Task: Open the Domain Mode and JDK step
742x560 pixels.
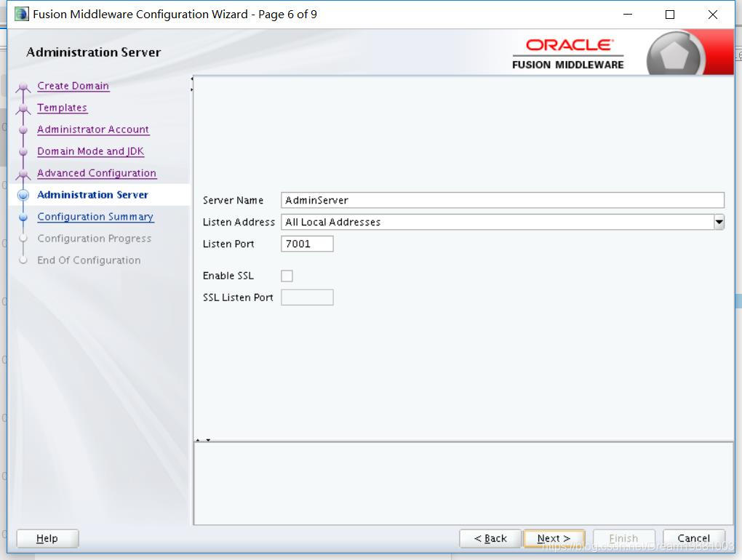Action: pyautogui.click(x=90, y=151)
